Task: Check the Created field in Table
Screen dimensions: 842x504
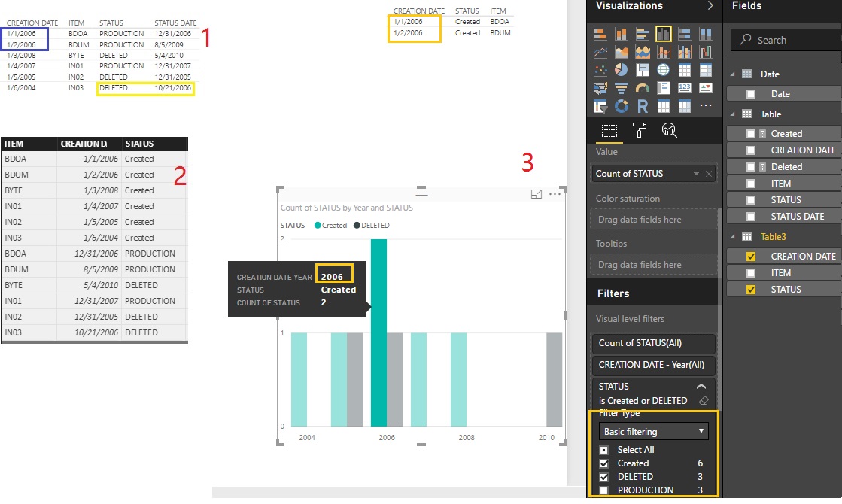Action: [x=751, y=134]
